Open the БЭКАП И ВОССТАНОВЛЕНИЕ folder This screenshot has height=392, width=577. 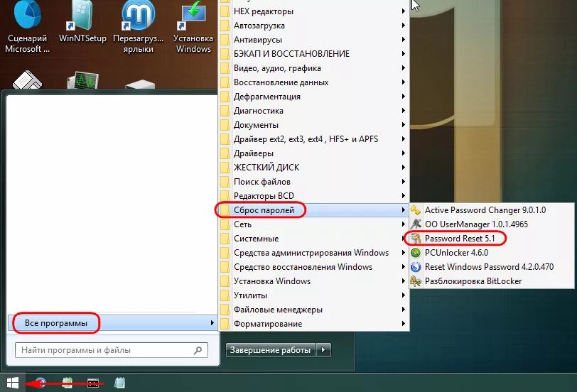coord(314,54)
